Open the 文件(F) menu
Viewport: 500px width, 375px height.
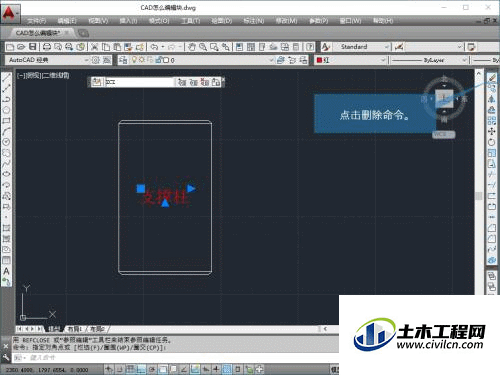click(x=37, y=21)
